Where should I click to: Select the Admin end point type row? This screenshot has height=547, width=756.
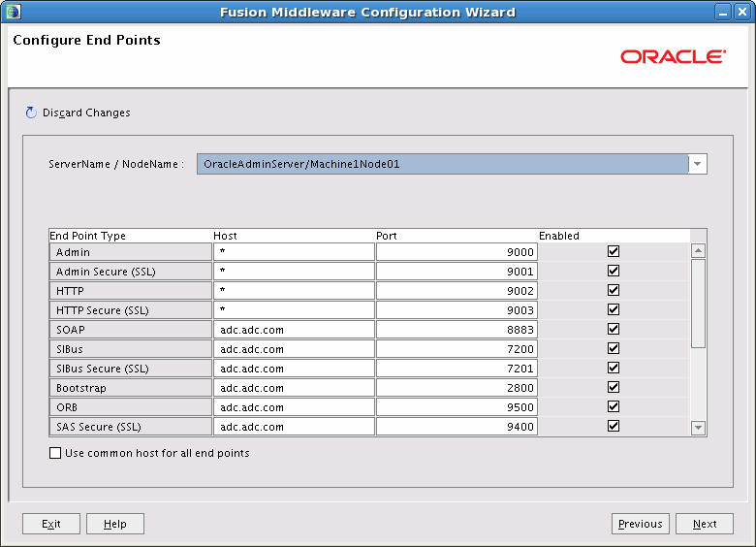tap(131, 252)
